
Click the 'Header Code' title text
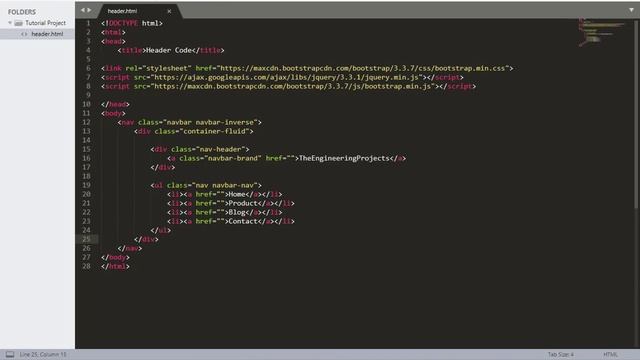coord(169,50)
